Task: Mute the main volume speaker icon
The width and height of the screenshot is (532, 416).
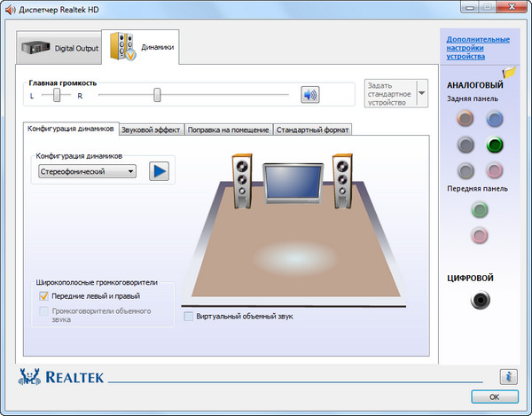Action: click(309, 95)
